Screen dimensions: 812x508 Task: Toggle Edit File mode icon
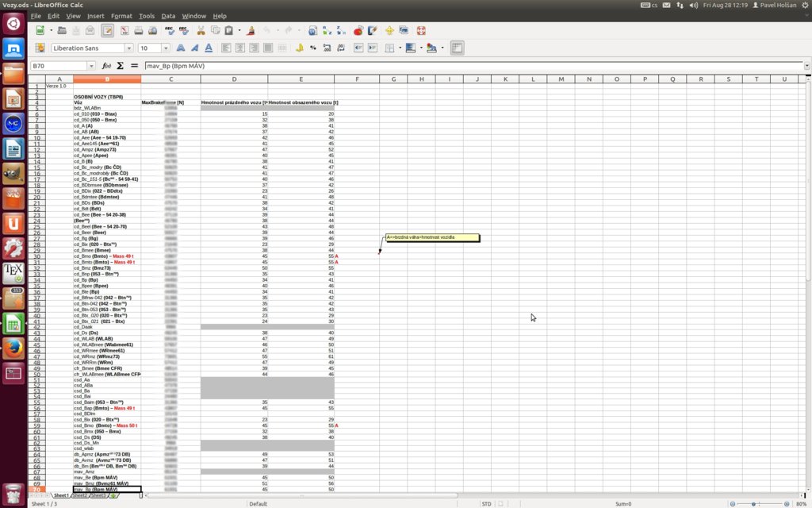(x=107, y=31)
